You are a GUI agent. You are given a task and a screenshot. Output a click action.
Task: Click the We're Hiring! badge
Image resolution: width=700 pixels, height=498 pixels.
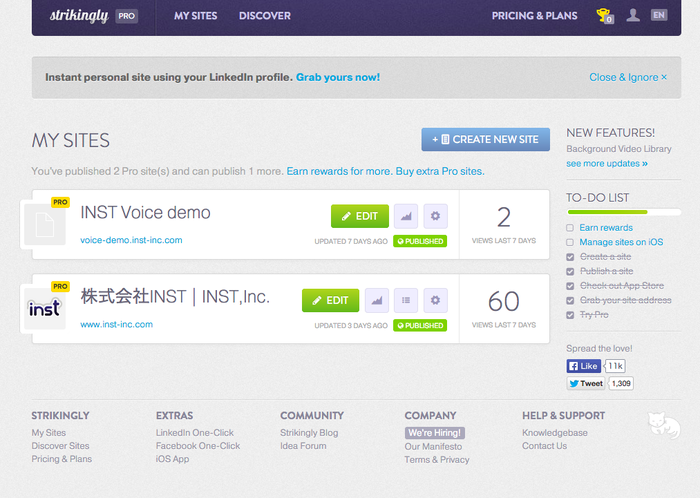coord(435,433)
